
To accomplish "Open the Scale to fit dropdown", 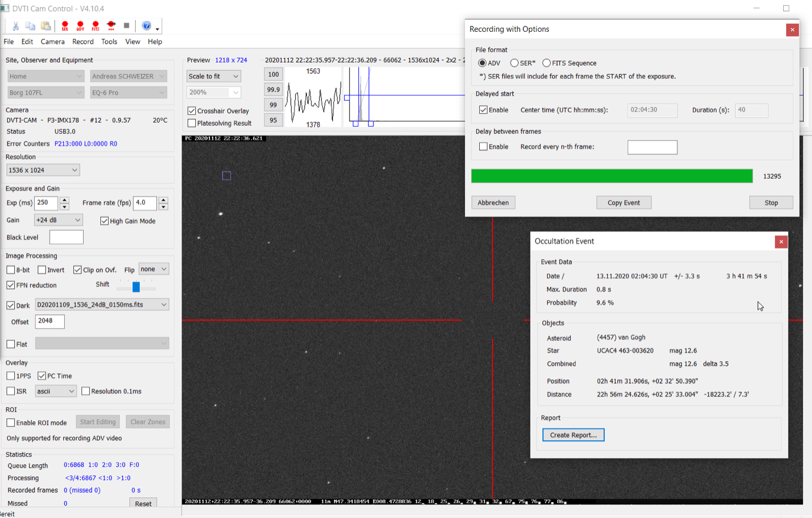I will (214, 76).
